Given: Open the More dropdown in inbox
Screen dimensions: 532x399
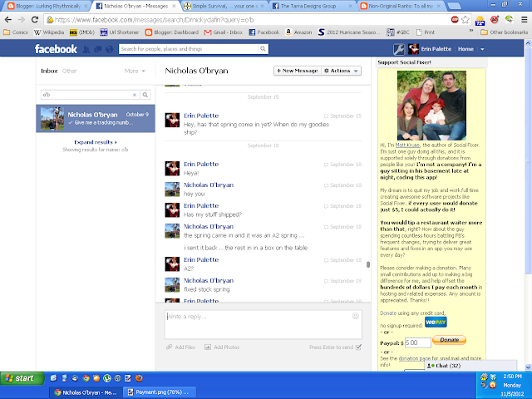Looking at the screenshot, I should [x=135, y=71].
